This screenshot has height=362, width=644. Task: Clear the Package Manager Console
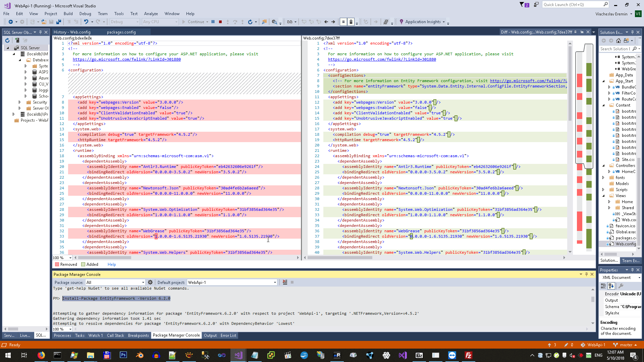point(285,282)
